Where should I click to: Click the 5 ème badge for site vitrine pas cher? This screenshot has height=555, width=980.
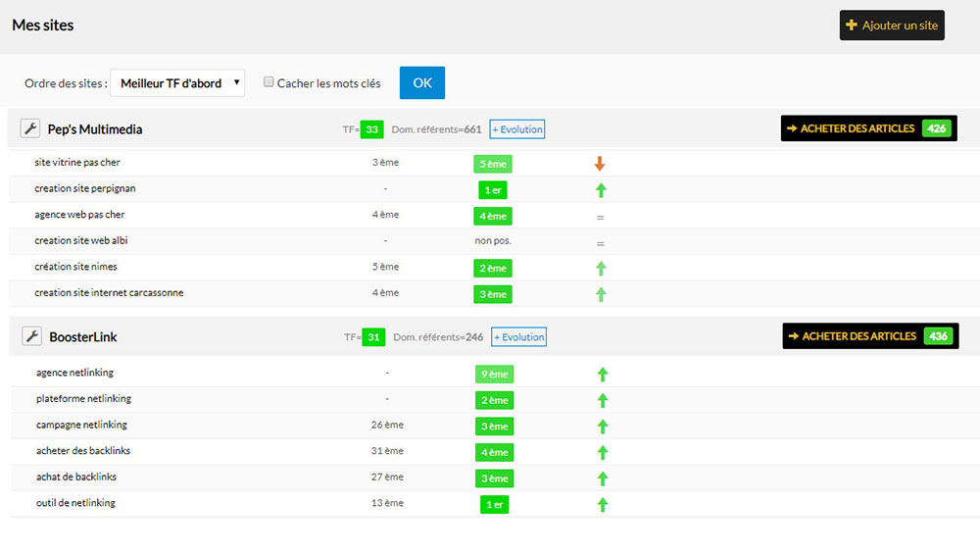tap(493, 164)
